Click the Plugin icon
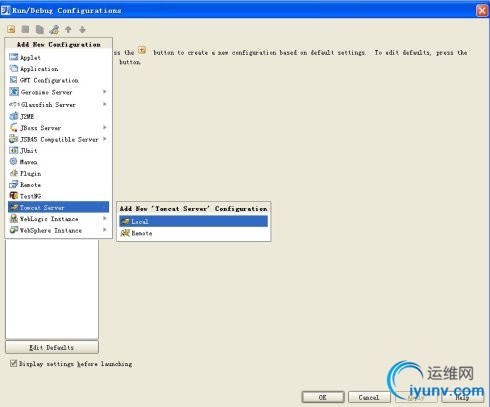The height and width of the screenshot is (407, 490). coord(14,173)
